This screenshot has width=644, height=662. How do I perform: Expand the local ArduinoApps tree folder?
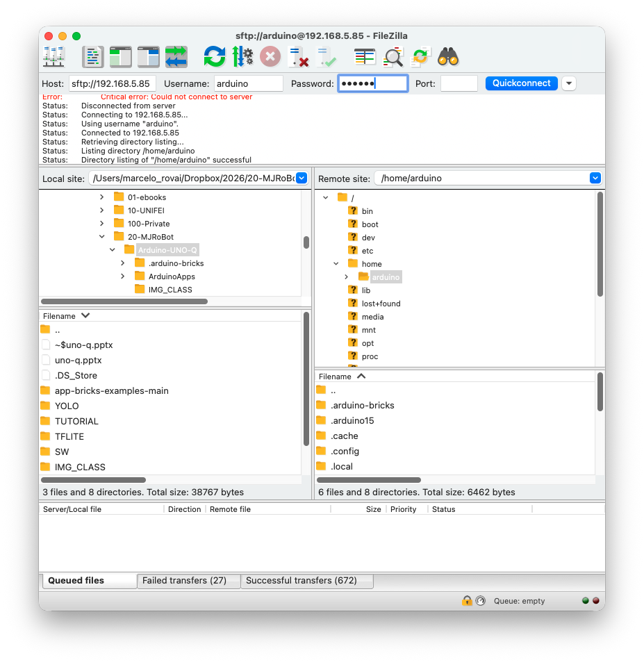click(x=122, y=276)
